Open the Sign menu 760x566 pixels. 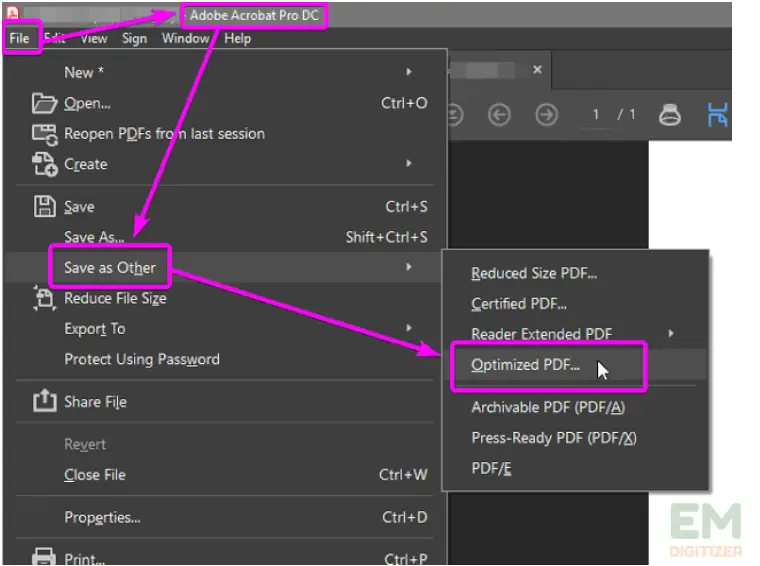[134, 38]
